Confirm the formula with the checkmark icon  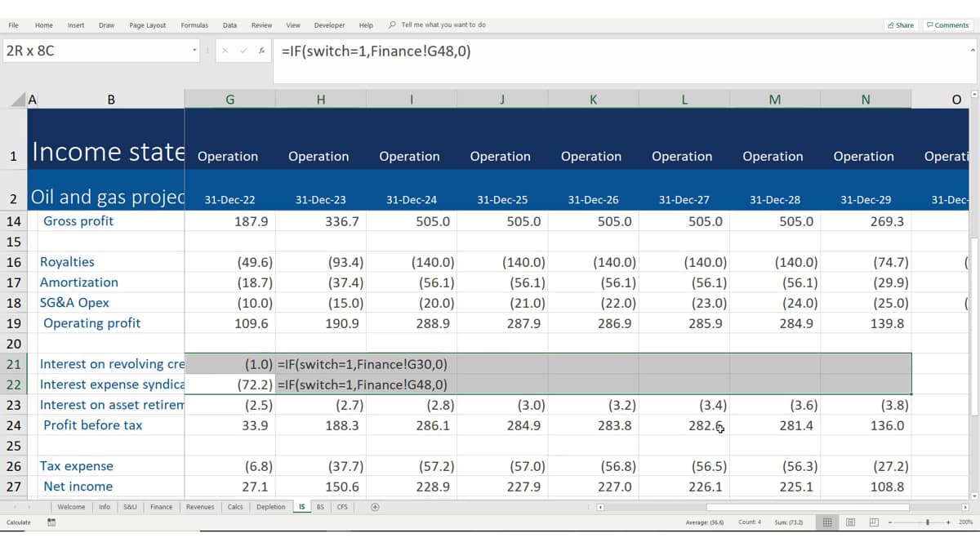pos(243,51)
